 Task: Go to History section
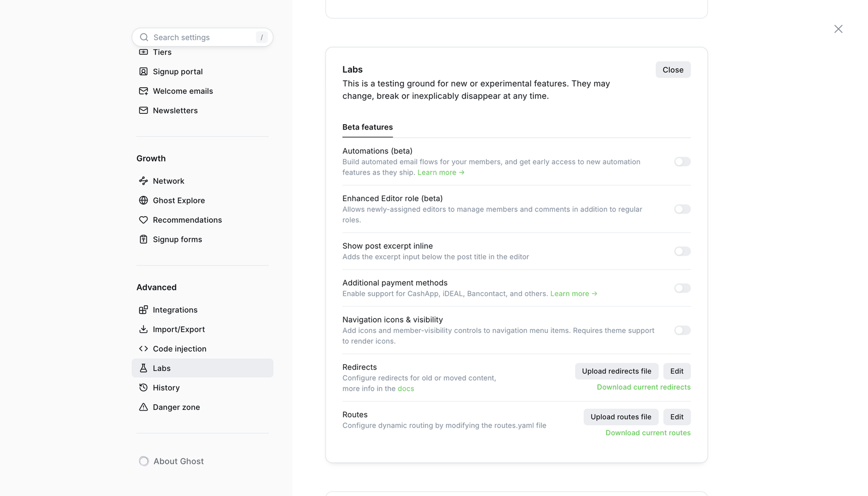(202, 388)
